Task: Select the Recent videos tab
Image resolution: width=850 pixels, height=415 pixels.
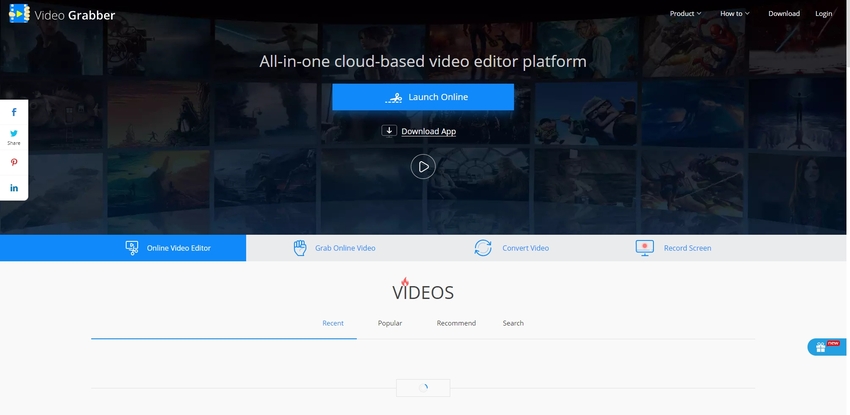Action: 333,323
